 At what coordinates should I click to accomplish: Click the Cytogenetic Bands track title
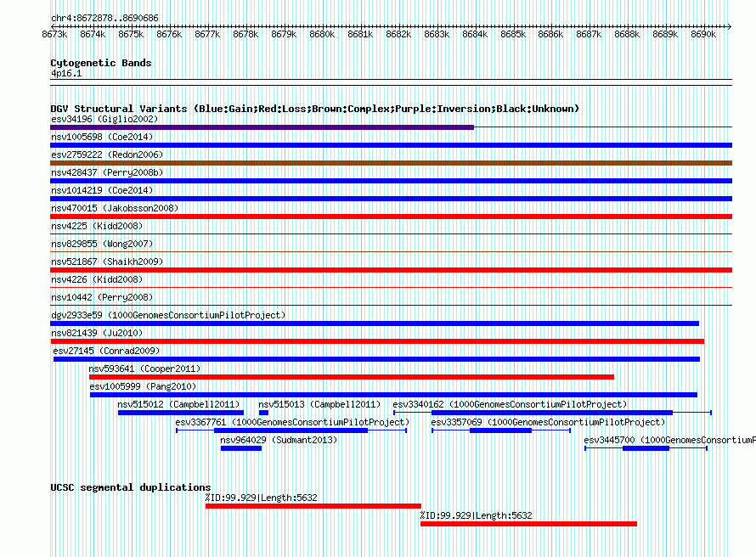point(101,63)
